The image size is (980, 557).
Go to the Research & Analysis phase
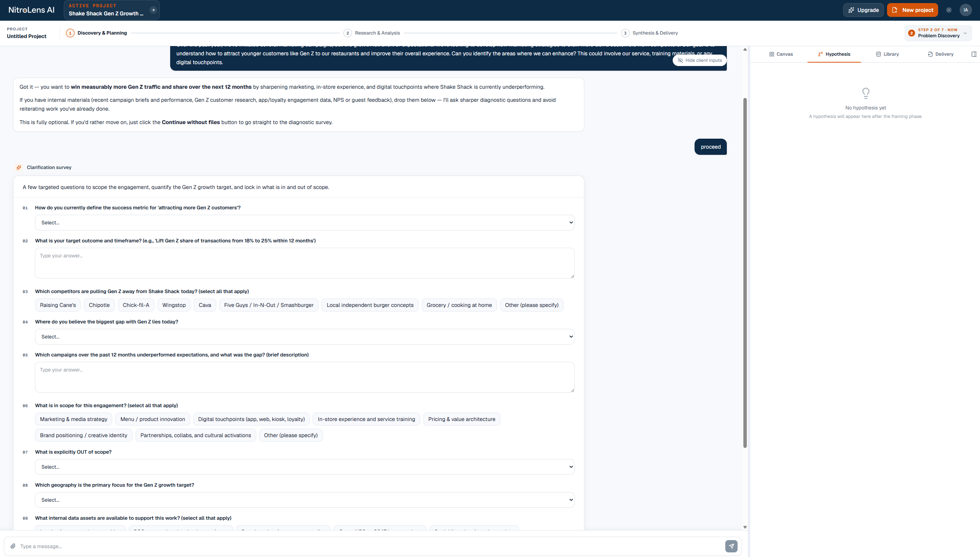coord(371,33)
